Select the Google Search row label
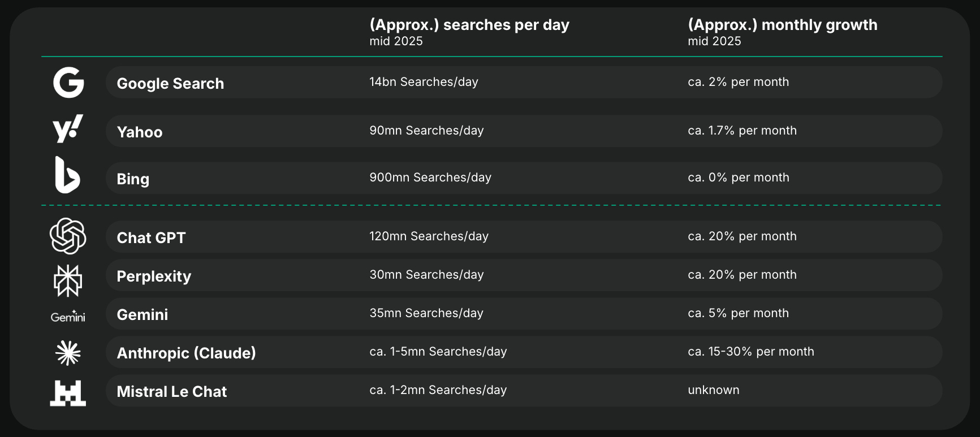Viewport: 980px width, 437px height. click(170, 84)
